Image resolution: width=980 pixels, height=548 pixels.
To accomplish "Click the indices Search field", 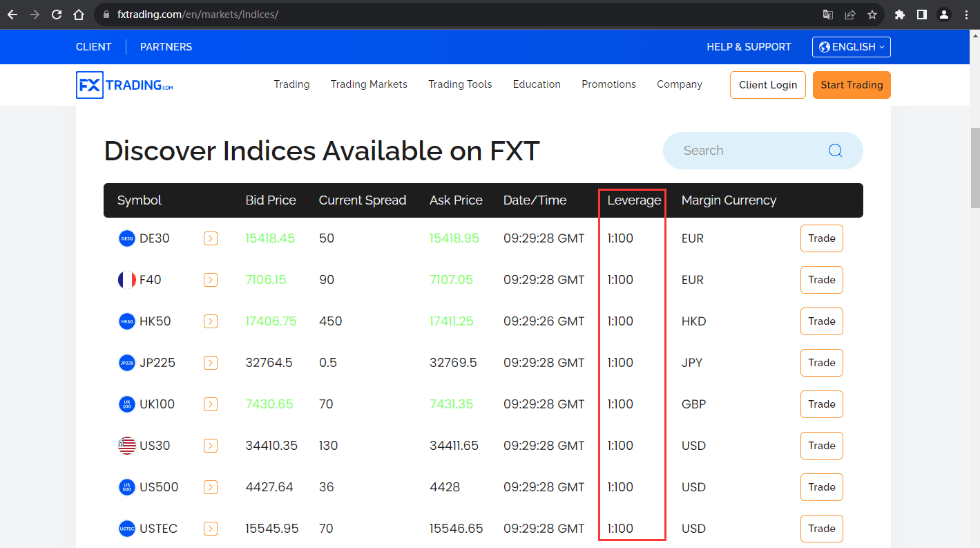I will (762, 151).
